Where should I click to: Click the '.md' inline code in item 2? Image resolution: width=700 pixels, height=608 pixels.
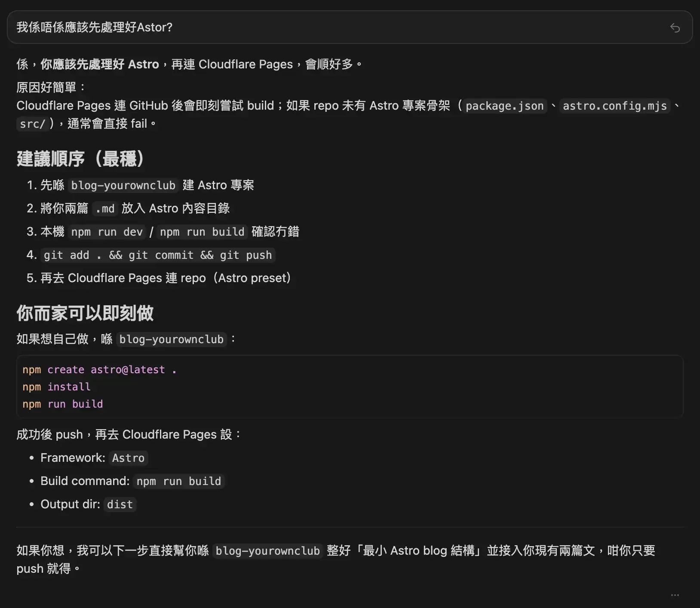coord(105,209)
